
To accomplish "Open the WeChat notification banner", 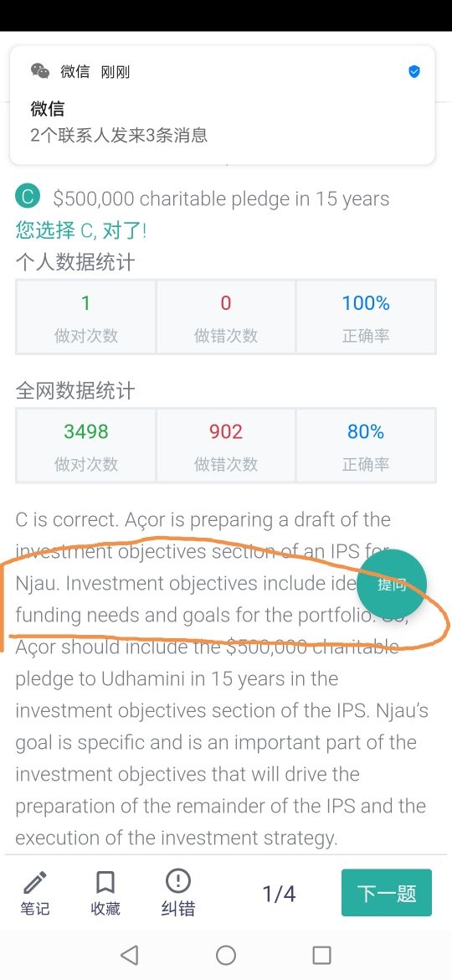I will (223, 105).
